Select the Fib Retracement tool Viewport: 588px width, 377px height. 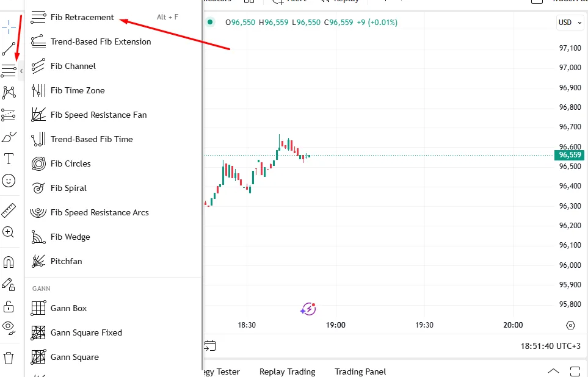click(82, 17)
